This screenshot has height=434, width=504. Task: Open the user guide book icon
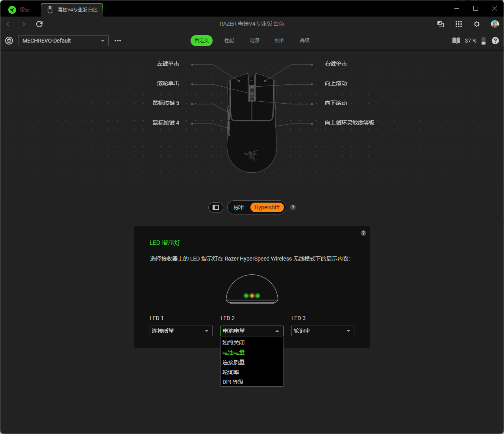pos(456,41)
